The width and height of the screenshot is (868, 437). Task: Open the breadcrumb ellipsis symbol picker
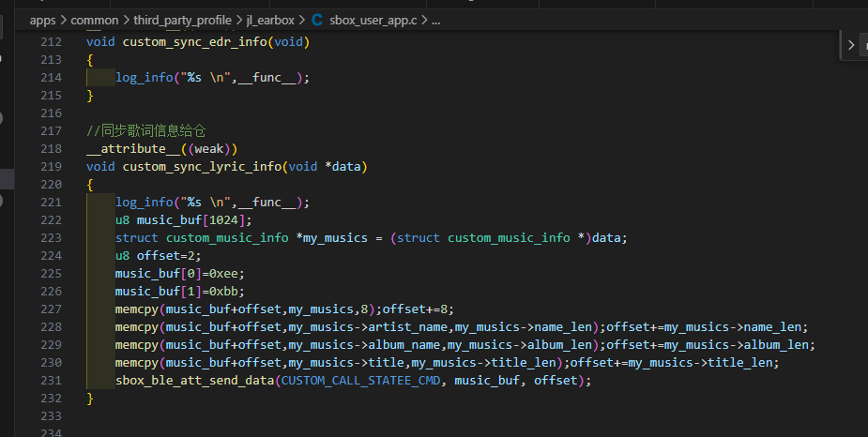436,21
